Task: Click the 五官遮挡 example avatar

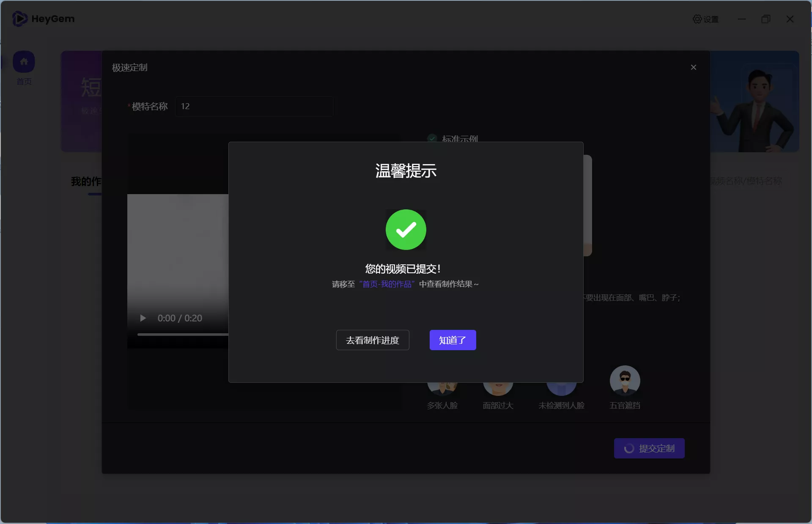Action: point(625,381)
